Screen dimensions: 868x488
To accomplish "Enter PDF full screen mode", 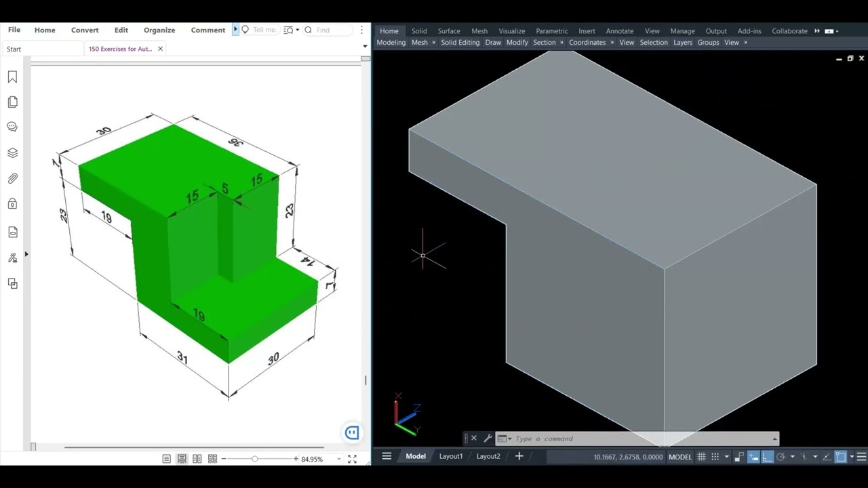I will [352, 459].
